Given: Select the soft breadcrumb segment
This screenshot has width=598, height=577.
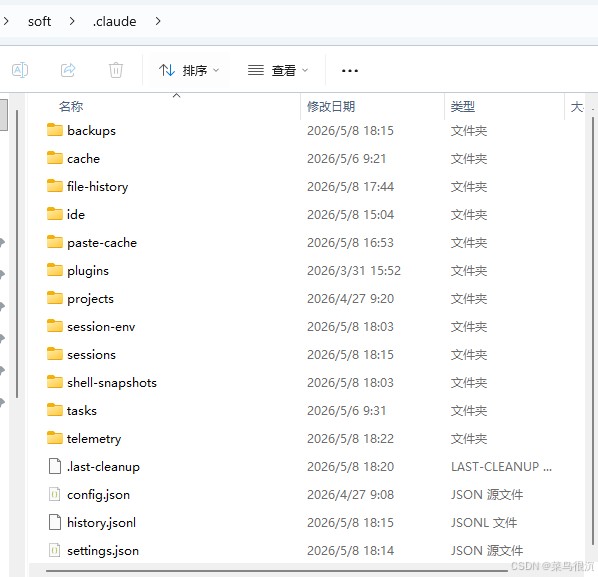Looking at the screenshot, I should coord(39,21).
